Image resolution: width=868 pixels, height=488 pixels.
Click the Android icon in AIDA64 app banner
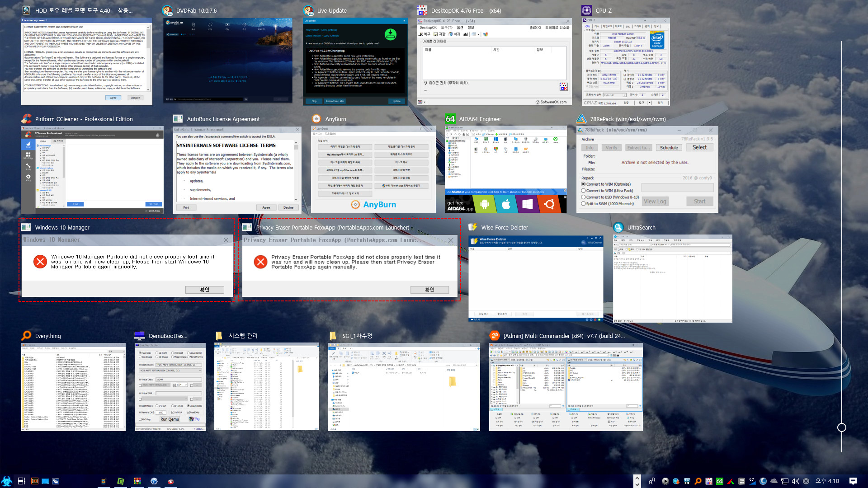pos(484,205)
